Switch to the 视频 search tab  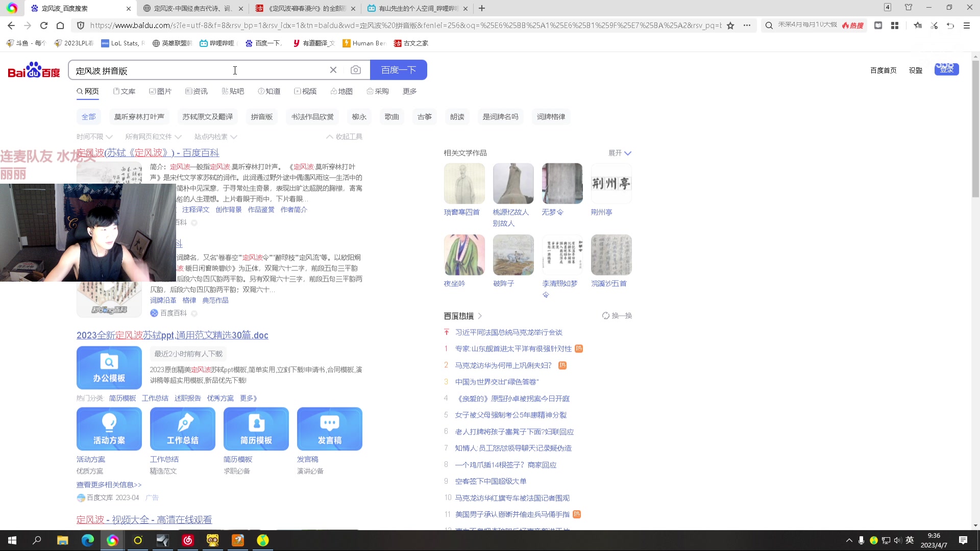coord(305,91)
